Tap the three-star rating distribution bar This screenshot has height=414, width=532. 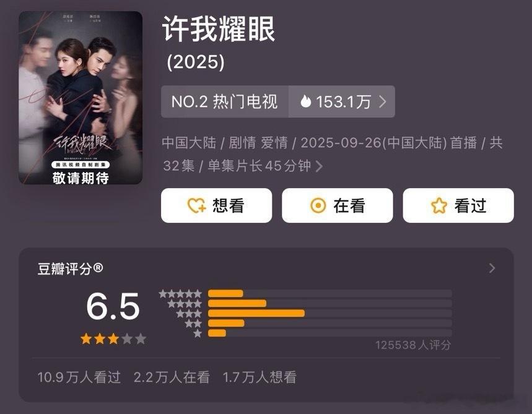(x=329, y=313)
